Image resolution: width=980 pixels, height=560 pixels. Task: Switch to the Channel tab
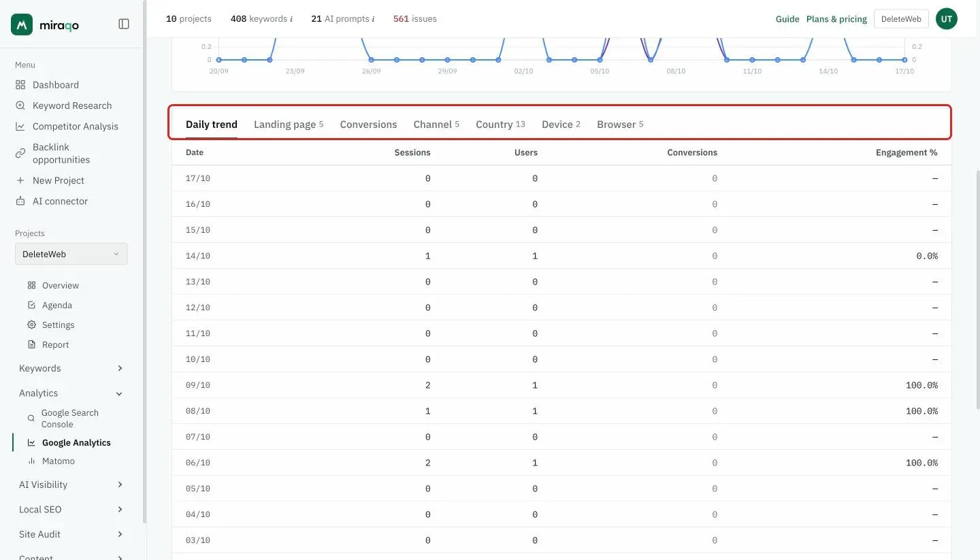point(436,125)
